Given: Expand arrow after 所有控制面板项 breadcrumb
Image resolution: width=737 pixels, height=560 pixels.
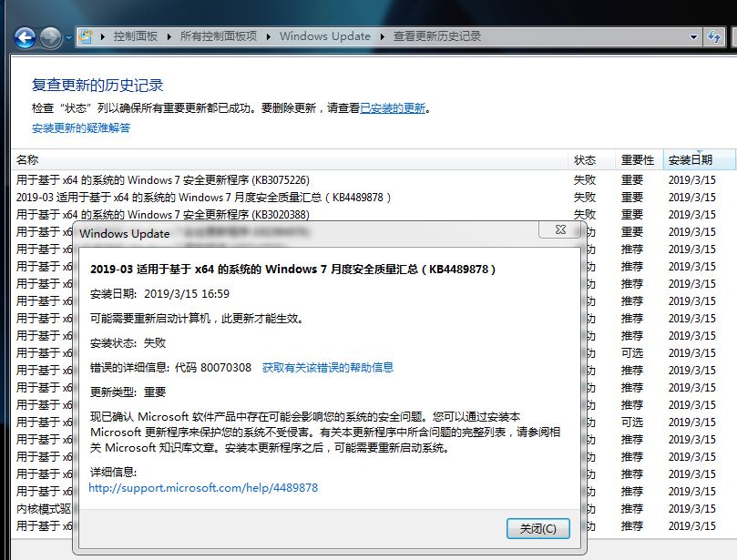Looking at the screenshot, I should (x=269, y=36).
